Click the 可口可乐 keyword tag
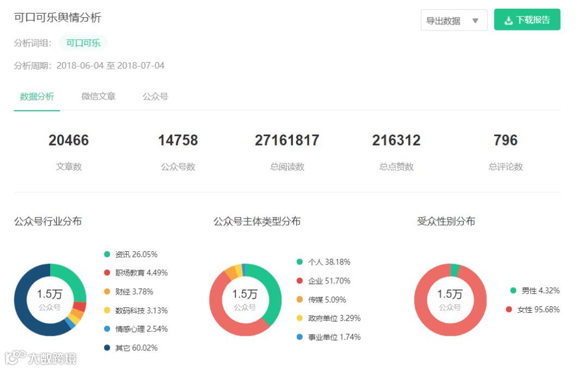The image size is (588, 369). (83, 43)
